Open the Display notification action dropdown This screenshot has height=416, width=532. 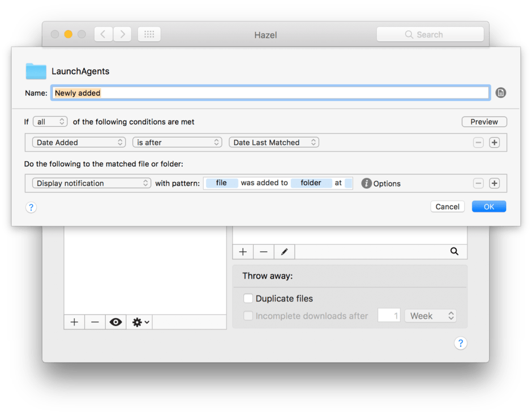[x=91, y=183]
